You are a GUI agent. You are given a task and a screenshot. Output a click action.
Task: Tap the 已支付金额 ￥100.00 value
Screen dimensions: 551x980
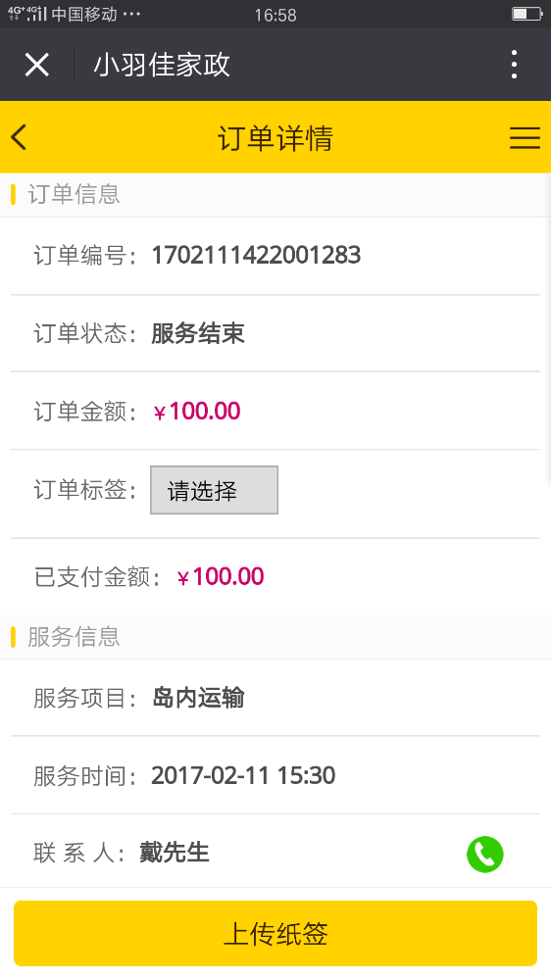pyautogui.click(x=221, y=576)
